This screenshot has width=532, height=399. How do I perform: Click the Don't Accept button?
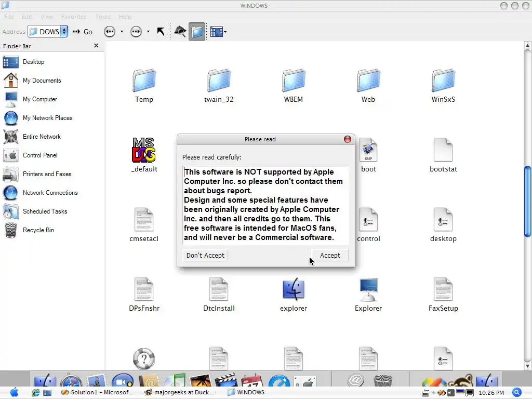click(205, 255)
